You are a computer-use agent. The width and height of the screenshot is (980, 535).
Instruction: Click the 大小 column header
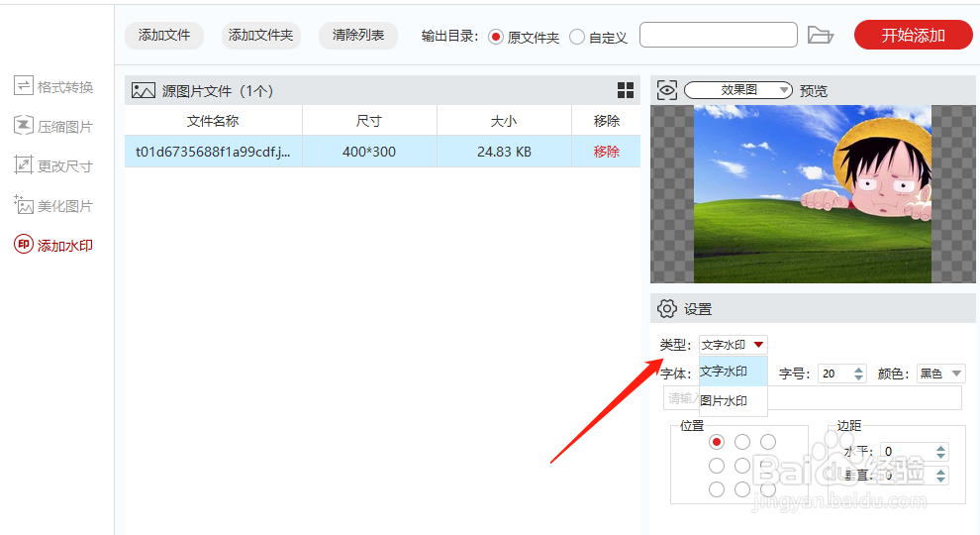(x=504, y=120)
